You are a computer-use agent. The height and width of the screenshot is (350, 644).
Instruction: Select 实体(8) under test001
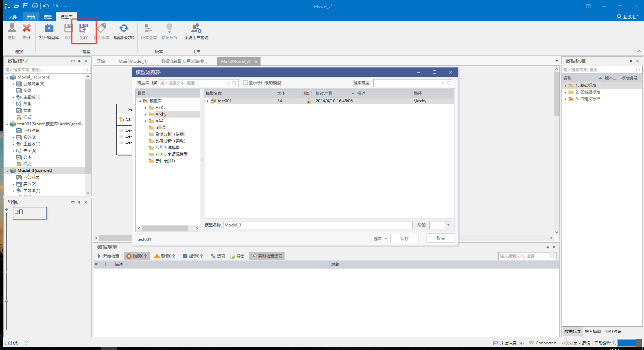(x=30, y=137)
